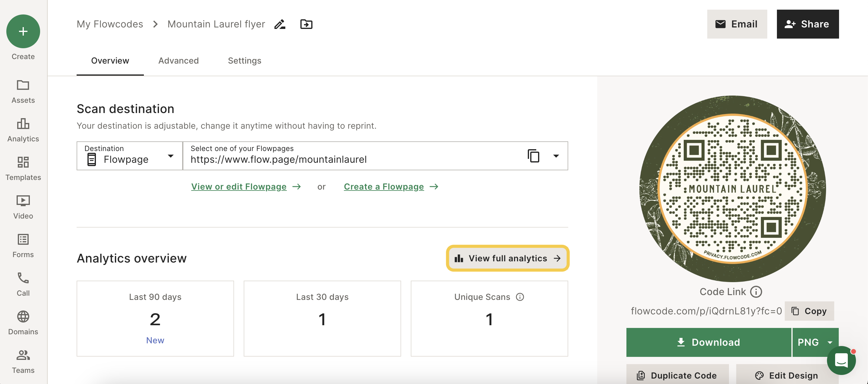Open Video in the sidebar
Image resolution: width=868 pixels, height=384 pixels.
[23, 207]
